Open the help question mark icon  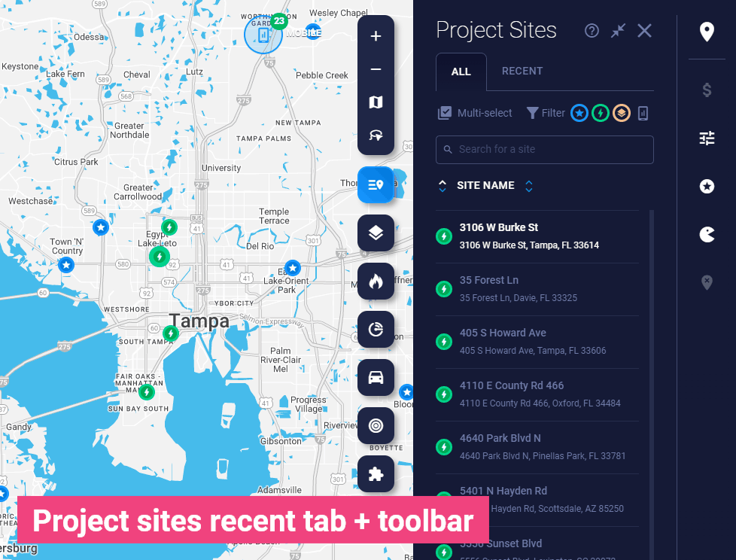click(x=592, y=31)
